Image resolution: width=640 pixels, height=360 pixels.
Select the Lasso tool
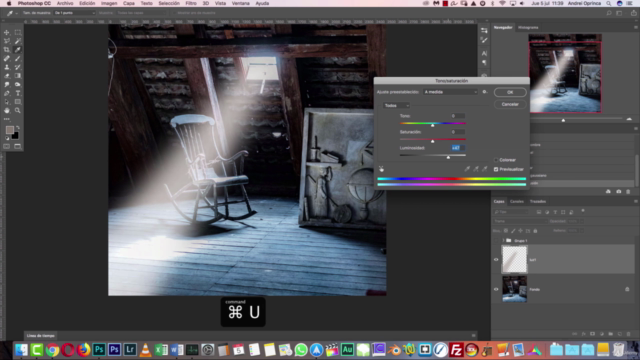[7, 41]
